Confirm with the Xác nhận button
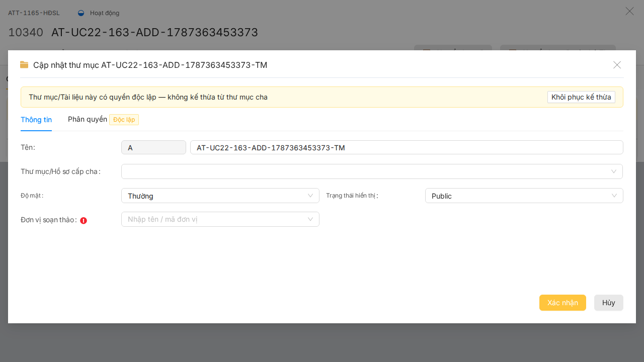The width and height of the screenshot is (644, 362). pyautogui.click(x=562, y=303)
